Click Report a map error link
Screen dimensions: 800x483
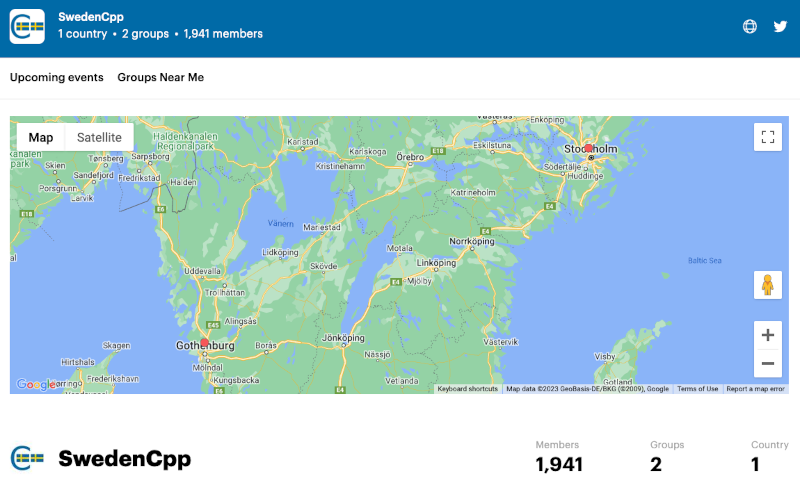[756, 389]
